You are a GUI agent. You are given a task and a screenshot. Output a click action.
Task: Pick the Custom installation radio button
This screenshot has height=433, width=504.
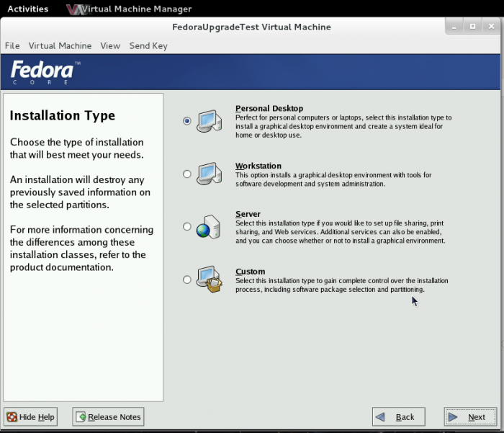(187, 280)
